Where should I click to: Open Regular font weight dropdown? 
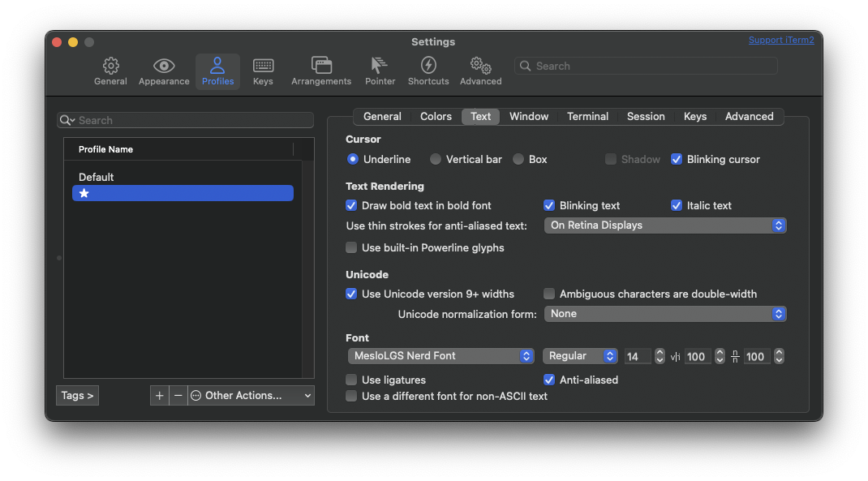(x=579, y=356)
